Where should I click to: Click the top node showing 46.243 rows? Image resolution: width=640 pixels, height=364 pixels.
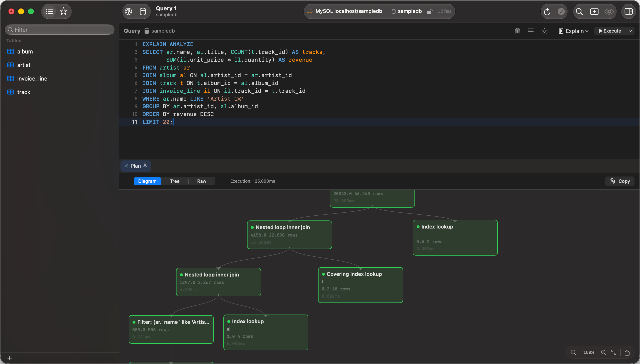tap(372, 198)
